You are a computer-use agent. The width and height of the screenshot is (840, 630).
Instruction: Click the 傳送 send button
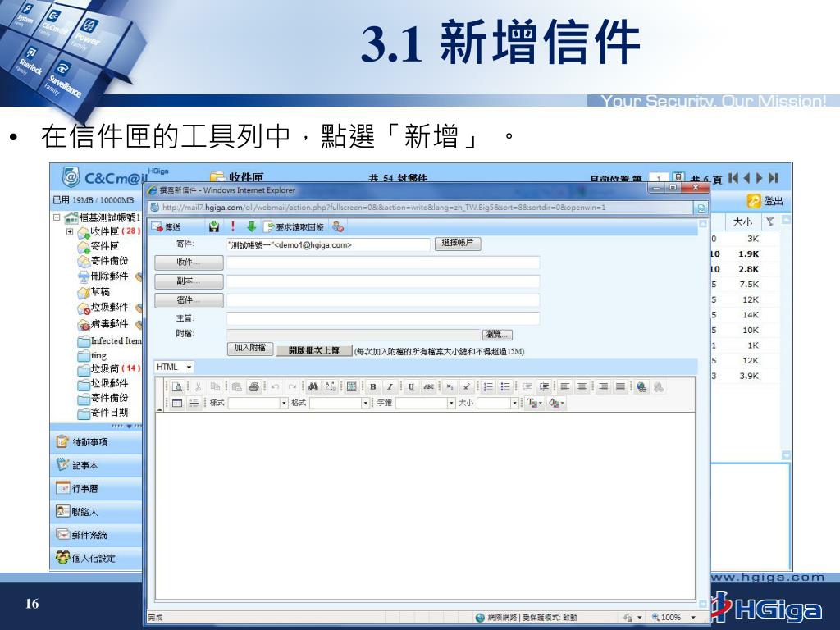tap(166, 227)
